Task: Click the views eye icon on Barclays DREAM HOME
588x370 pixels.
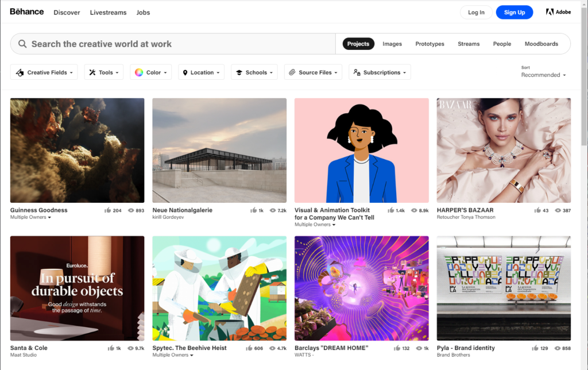Action: (x=419, y=348)
